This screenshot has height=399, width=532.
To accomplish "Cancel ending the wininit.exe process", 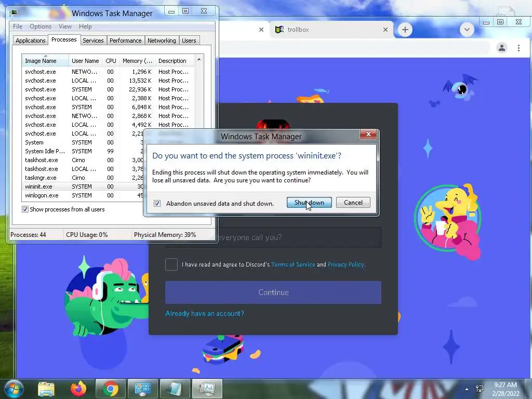I will click(x=353, y=203).
